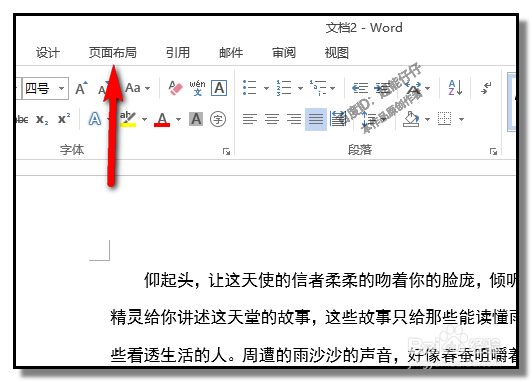Expand the borders dropdown arrow
The height and width of the screenshot is (382, 532).
coord(461,119)
